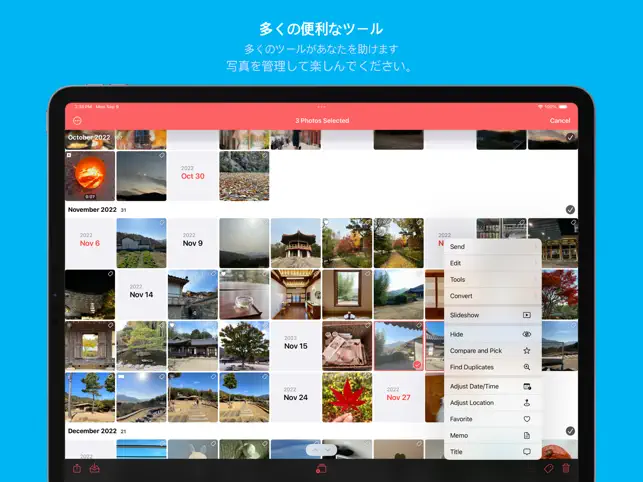
Task: Open the Send submenu
Action: (493, 247)
